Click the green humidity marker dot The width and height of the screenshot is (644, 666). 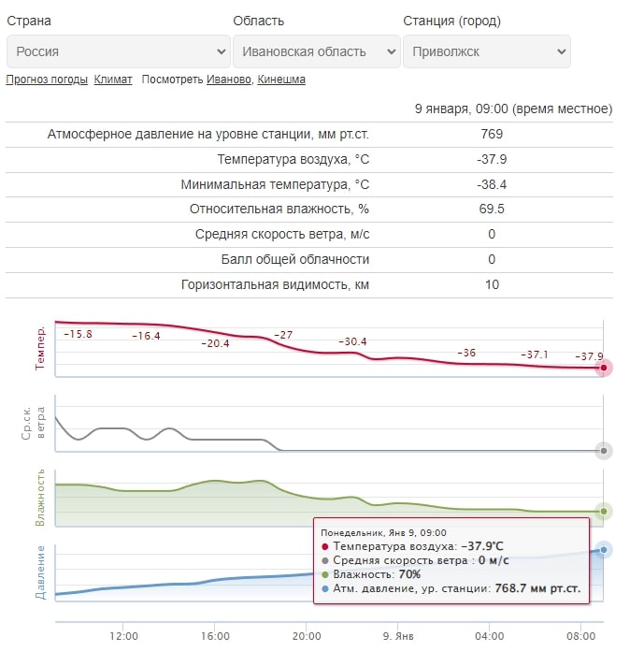(x=603, y=512)
